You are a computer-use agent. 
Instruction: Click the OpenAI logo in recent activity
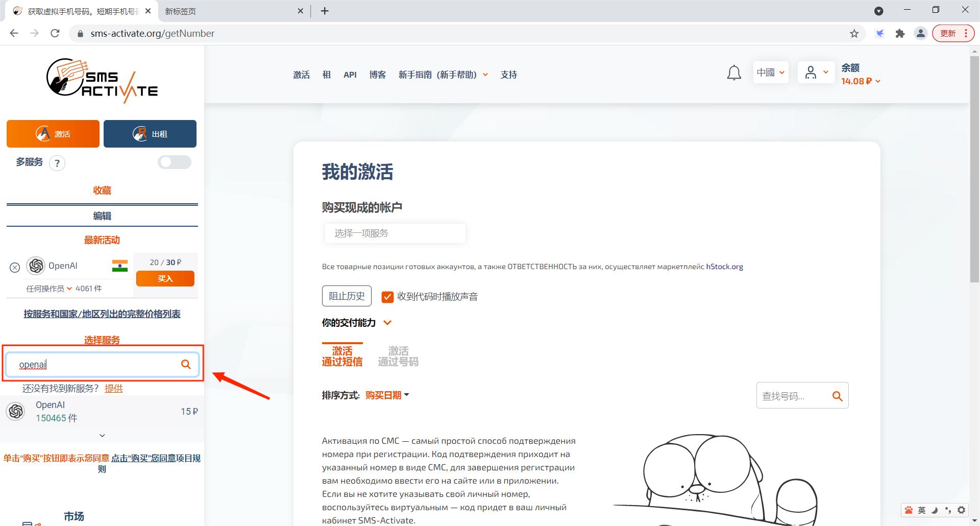[x=36, y=266]
